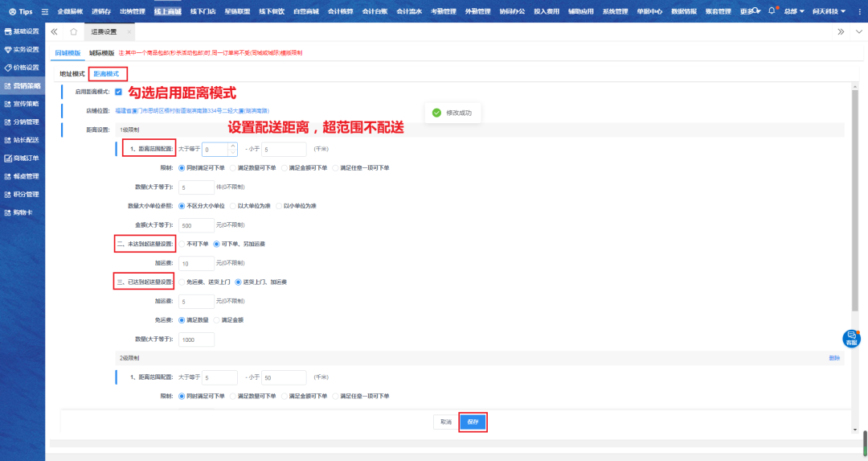Collapse sidebar with double-left arrow icon
This screenshot has height=461, width=868.
54,31
